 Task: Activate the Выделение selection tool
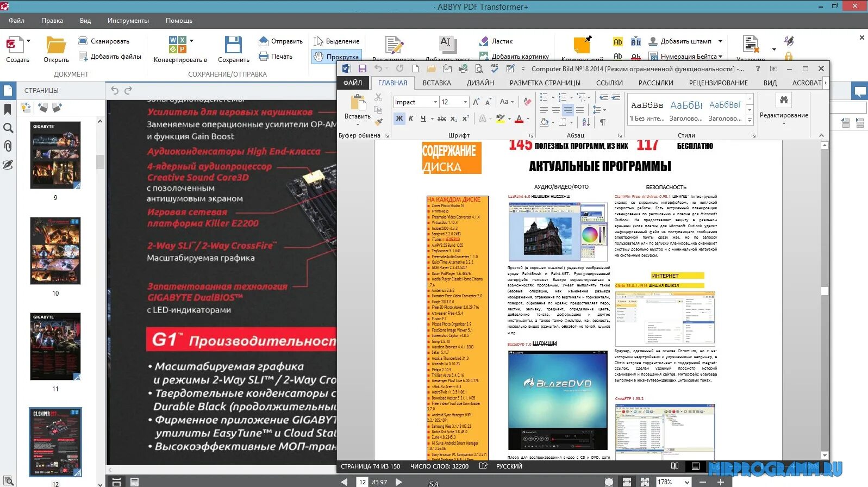336,41
